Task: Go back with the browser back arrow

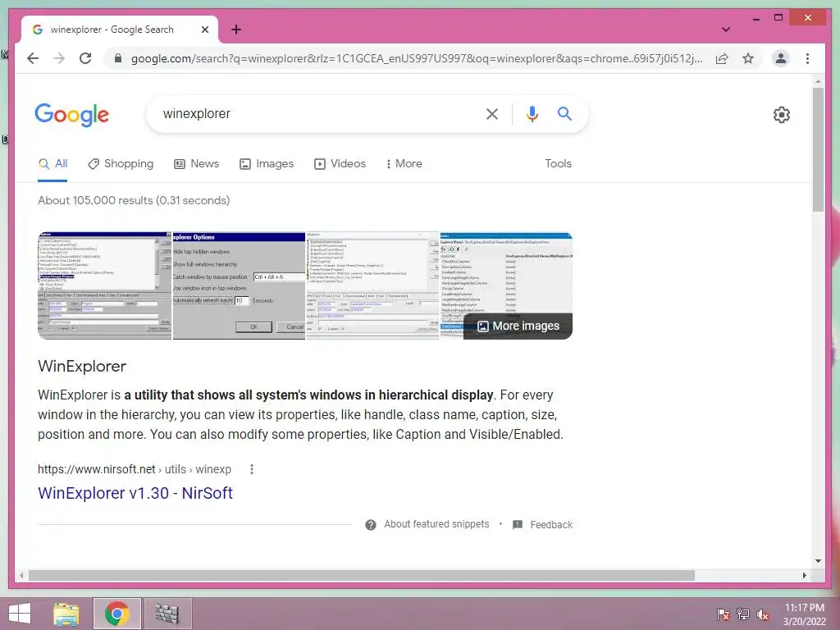Action: coord(33,58)
